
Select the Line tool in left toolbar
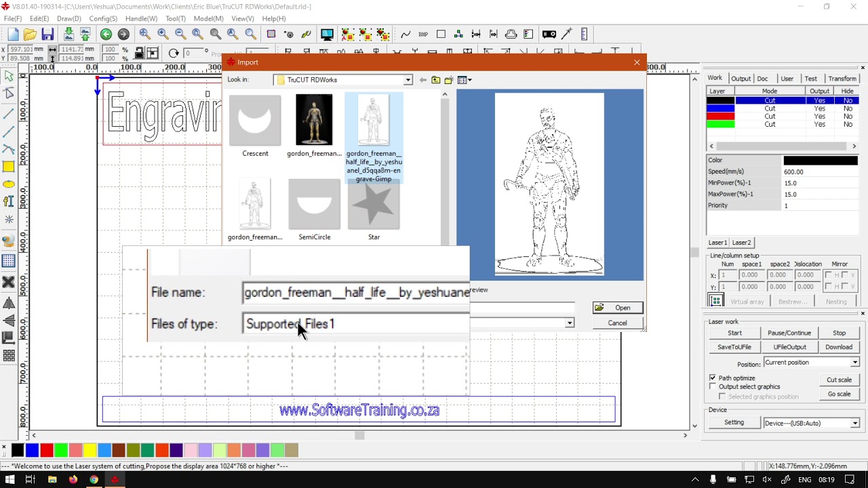pos(9,113)
